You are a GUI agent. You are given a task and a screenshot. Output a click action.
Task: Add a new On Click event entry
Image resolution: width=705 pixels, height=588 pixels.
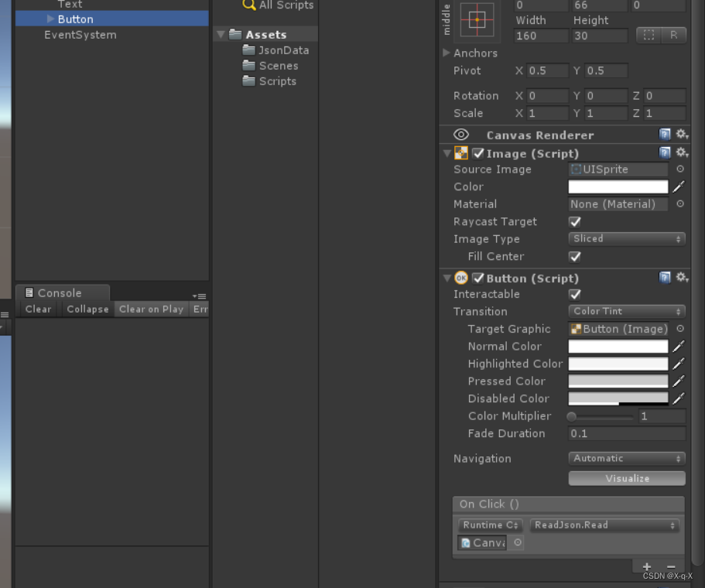646,566
